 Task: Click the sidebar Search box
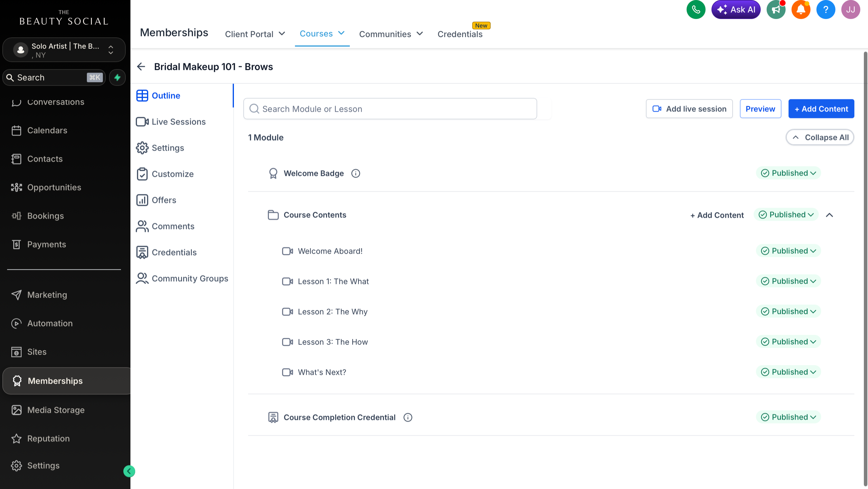[x=54, y=77]
